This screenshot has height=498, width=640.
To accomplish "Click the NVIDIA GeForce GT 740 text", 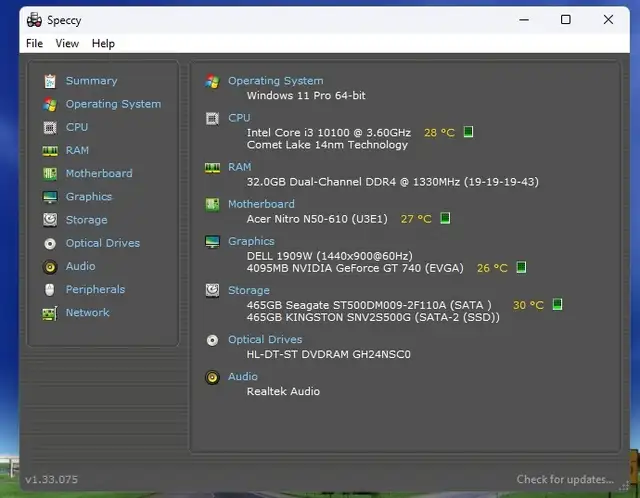I will point(356,268).
